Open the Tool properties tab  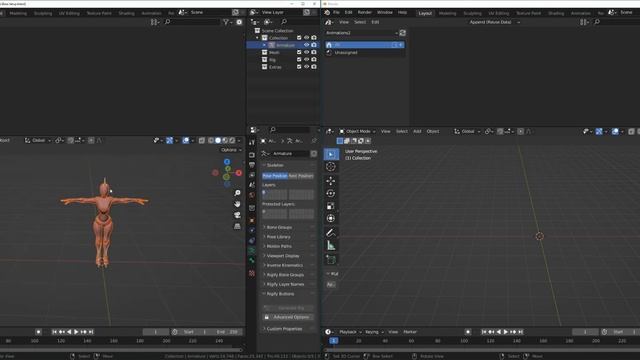(x=252, y=142)
